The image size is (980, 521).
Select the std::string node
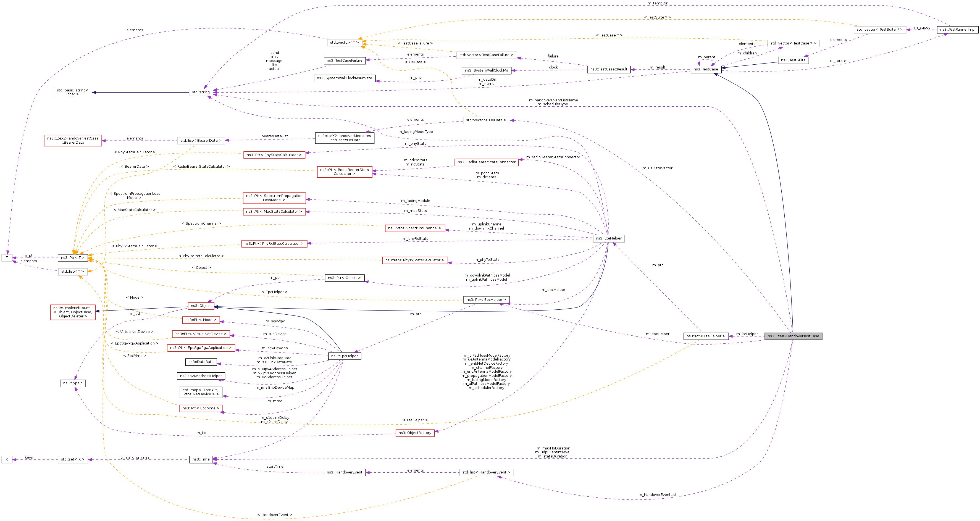tap(201, 93)
